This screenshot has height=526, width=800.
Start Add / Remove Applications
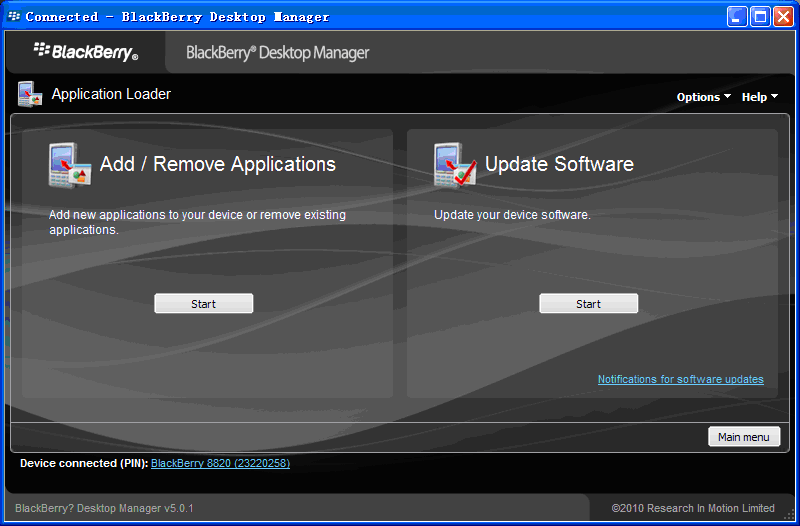[x=204, y=304]
